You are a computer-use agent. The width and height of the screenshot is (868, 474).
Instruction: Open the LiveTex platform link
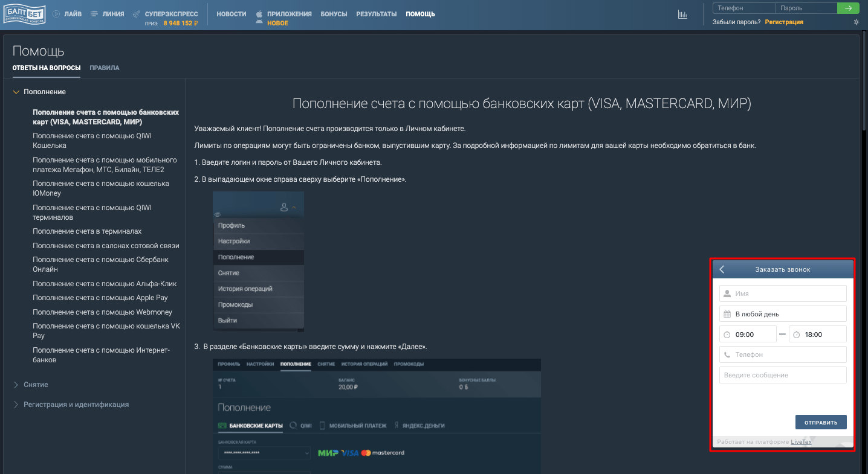pos(801,442)
